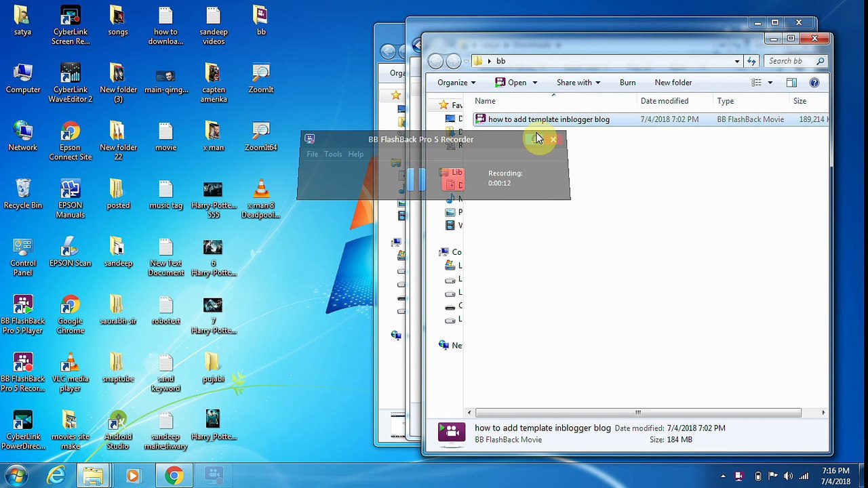Select CyberLink PowerDirector desktop icon

(22, 430)
